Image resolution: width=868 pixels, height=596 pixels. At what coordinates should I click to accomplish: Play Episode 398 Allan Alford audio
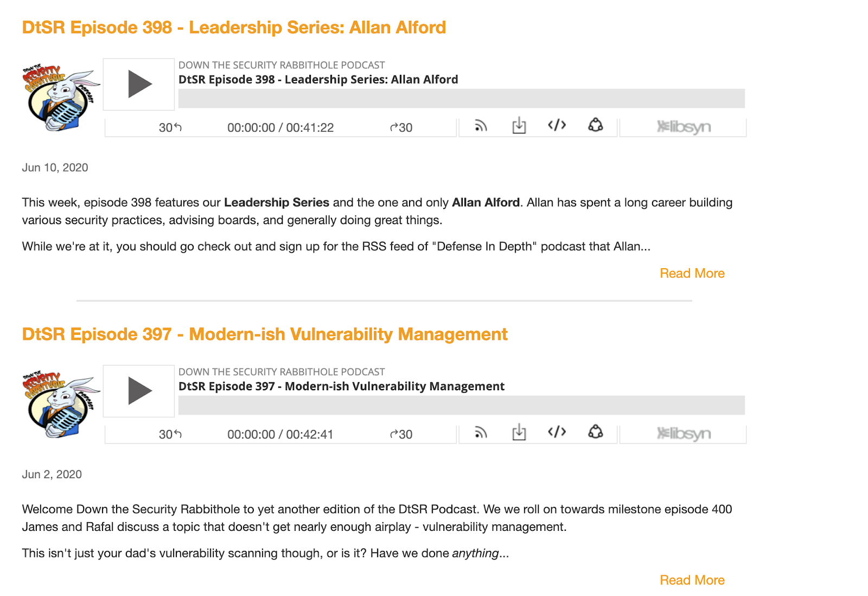[x=139, y=84]
